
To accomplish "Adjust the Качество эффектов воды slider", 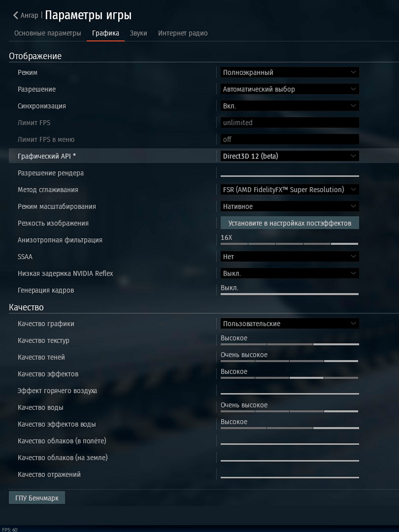I will point(290,428).
